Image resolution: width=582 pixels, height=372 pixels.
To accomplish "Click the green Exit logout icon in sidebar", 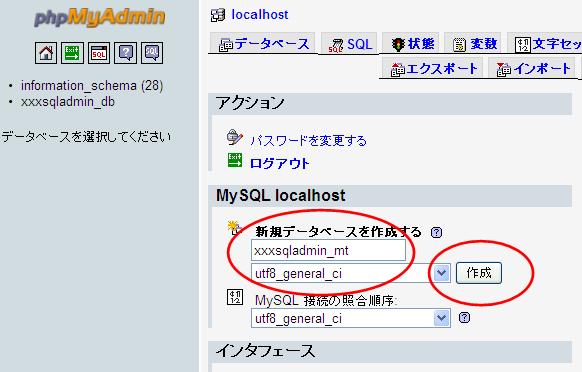I will click(72, 53).
